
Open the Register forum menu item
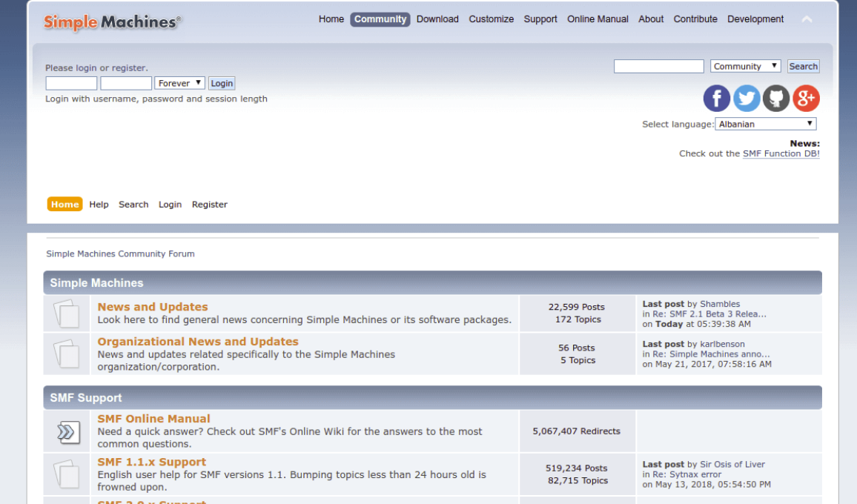coord(209,205)
